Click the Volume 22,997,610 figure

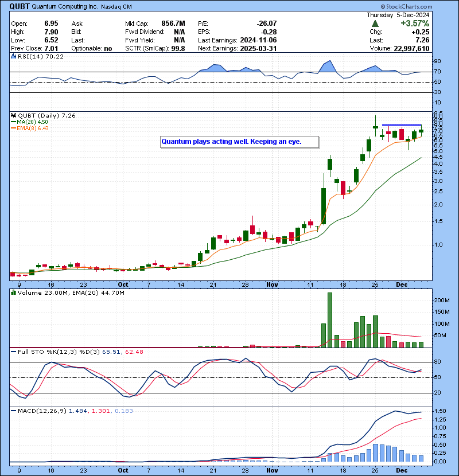point(411,49)
